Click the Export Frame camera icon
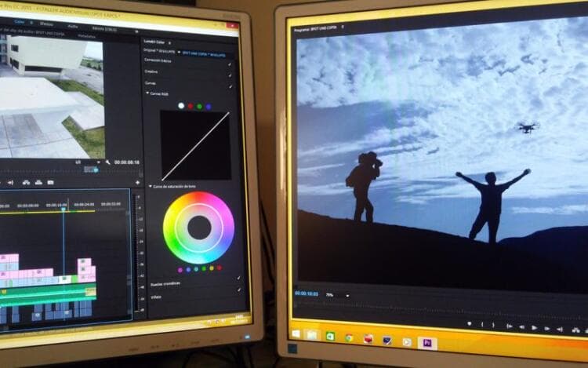The width and height of the screenshot is (588, 368). click(51, 183)
